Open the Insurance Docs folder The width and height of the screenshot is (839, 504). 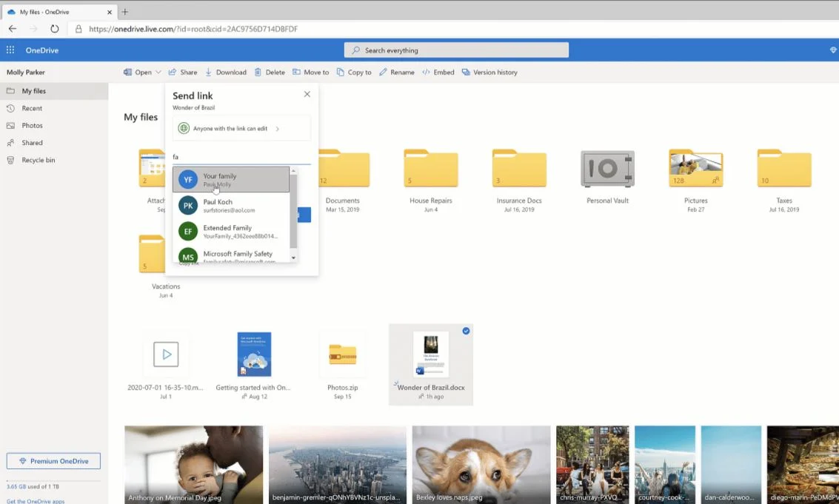click(x=519, y=169)
